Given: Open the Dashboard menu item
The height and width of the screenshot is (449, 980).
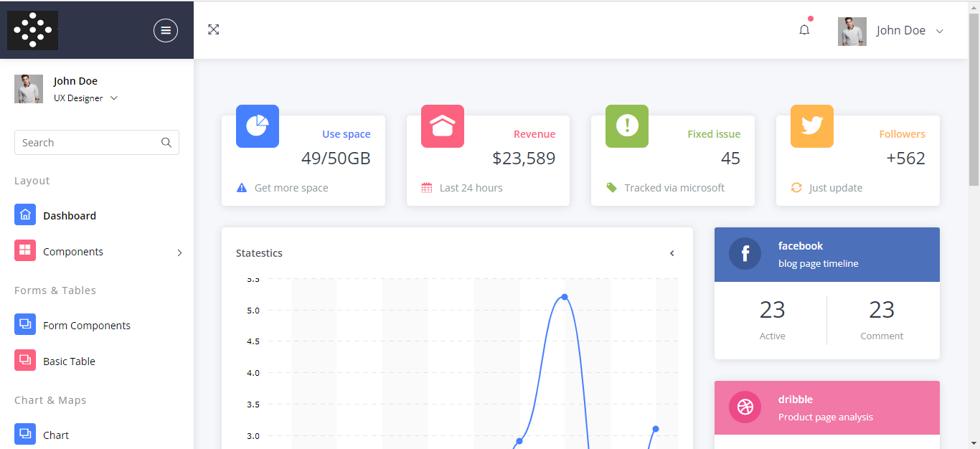Looking at the screenshot, I should (70, 216).
